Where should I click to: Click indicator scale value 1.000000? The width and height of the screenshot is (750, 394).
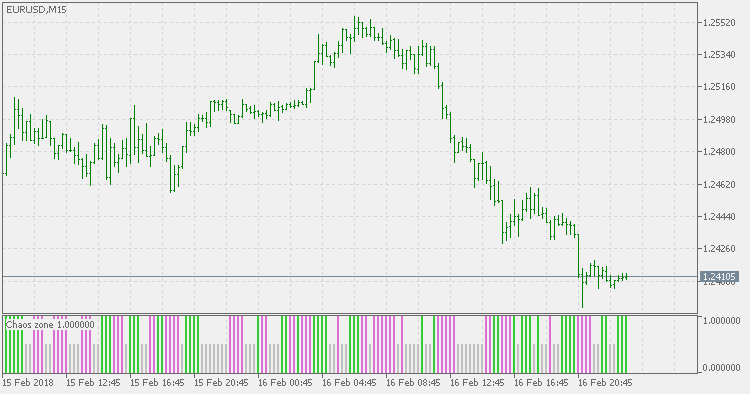[x=721, y=320]
